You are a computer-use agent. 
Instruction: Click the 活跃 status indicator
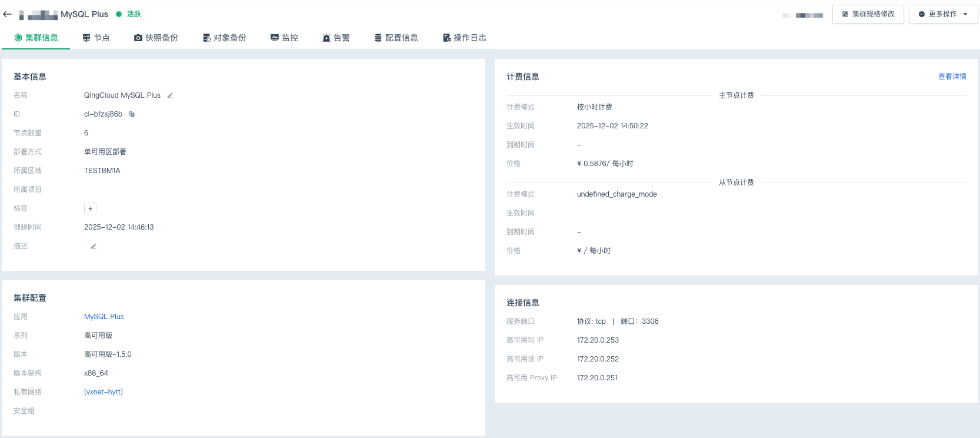tap(129, 14)
